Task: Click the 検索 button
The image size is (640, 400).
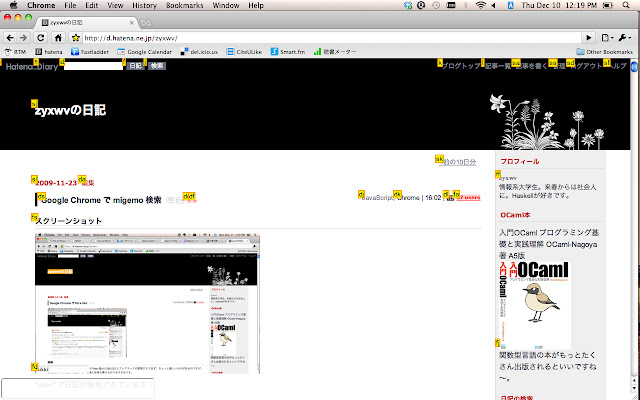Action: (157, 66)
